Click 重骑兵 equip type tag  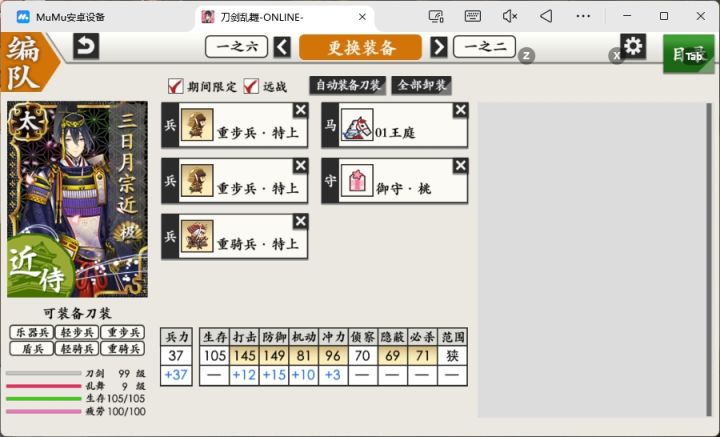pyautogui.click(x=123, y=348)
